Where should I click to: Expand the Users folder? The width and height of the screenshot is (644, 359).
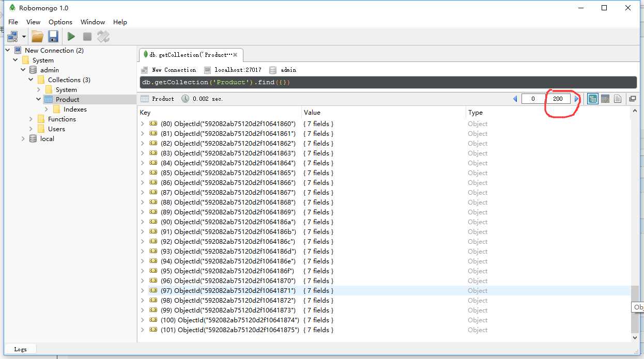pyautogui.click(x=31, y=129)
